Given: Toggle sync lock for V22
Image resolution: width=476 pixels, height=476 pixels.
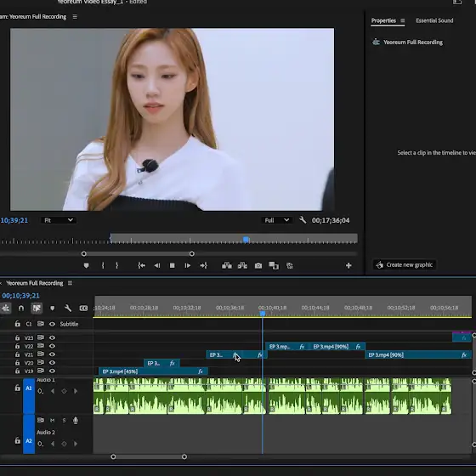Looking at the screenshot, I should coord(41,346).
